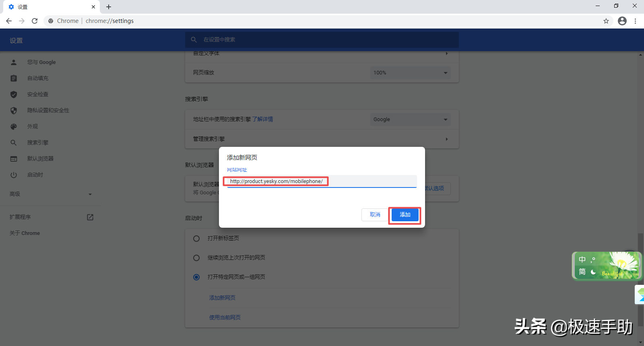Bookmark this page with the star icon
The width and height of the screenshot is (644, 346).
pos(606,21)
